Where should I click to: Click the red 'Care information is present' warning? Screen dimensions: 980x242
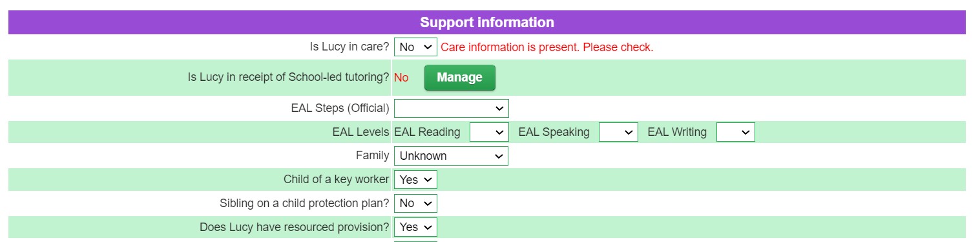[x=547, y=47]
